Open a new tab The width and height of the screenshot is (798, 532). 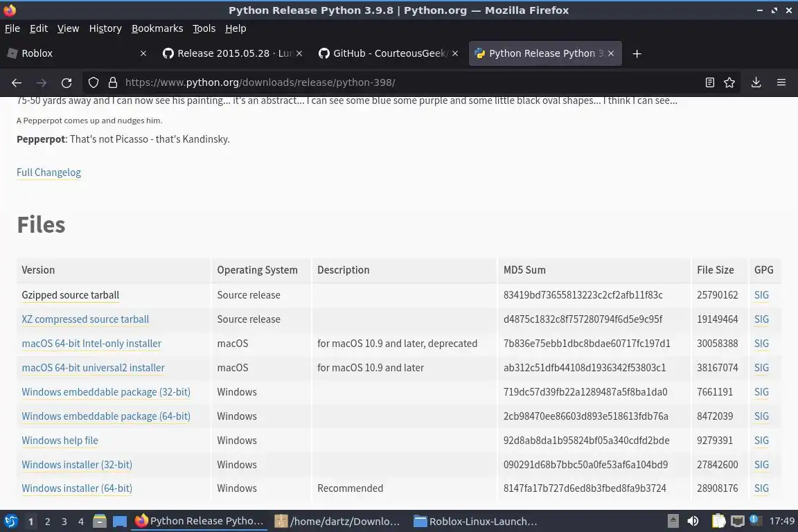pos(637,53)
